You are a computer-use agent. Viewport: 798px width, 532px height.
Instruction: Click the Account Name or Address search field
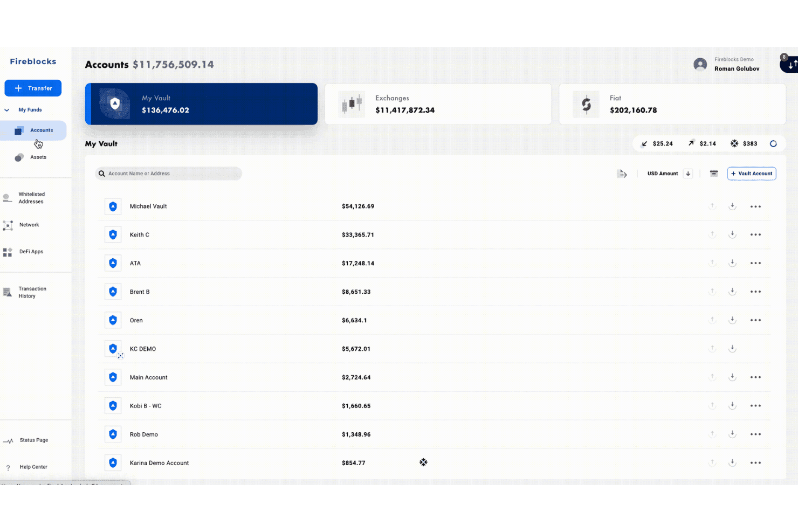(169, 174)
